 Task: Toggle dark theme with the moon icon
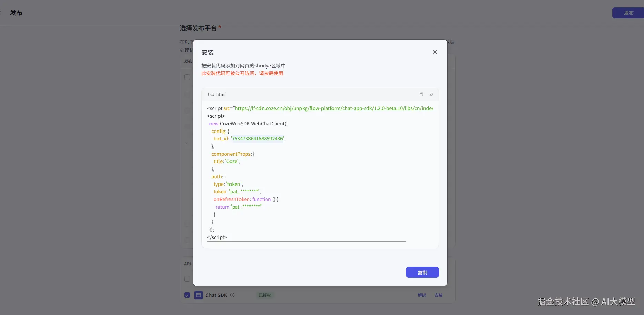pyautogui.click(x=431, y=94)
